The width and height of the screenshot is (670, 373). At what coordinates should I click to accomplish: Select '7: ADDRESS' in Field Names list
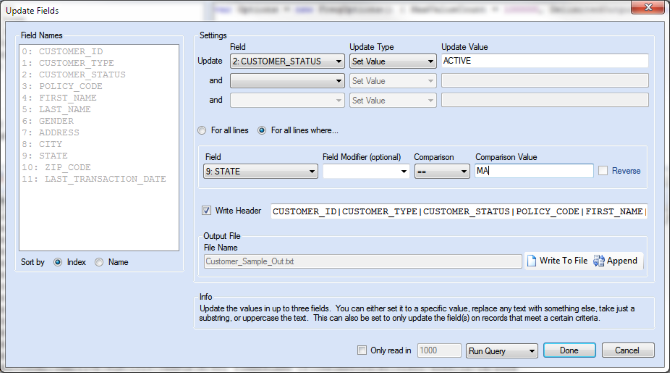[50, 132]
